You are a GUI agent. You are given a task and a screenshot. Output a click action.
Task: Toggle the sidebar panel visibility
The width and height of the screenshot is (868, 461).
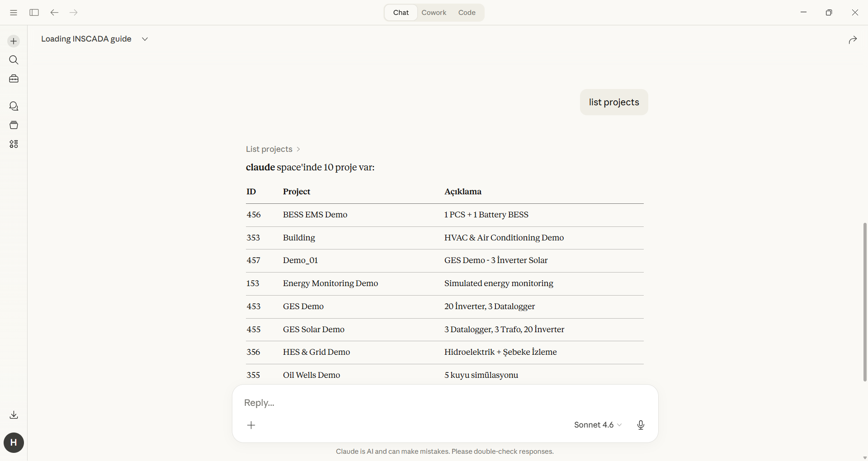[x=34, y=13]
